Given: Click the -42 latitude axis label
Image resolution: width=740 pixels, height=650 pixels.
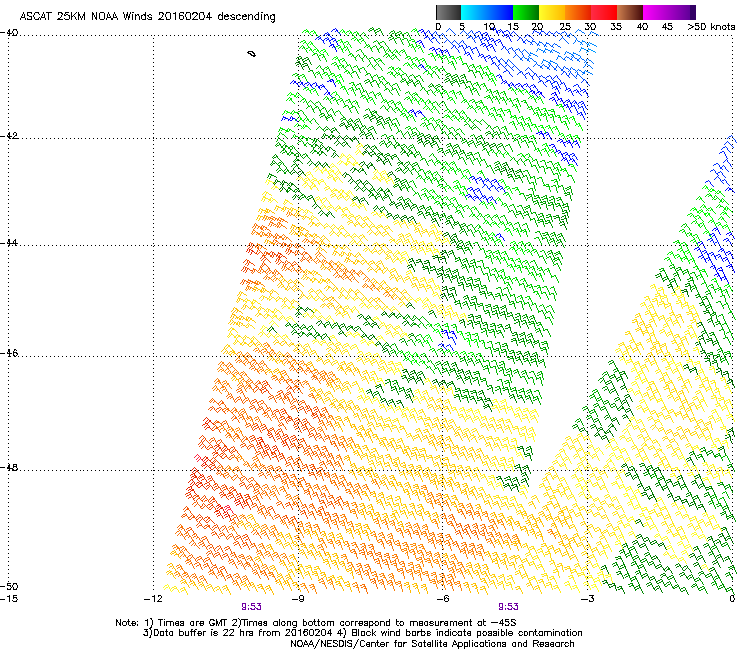Looking at the screenshot, I should click(x=9, y=135).
